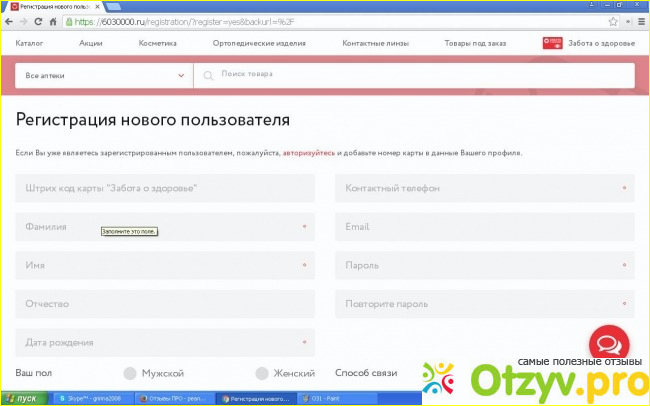Select the Мужской gender option
The image size is (650, 406).
tap(130, 373)
